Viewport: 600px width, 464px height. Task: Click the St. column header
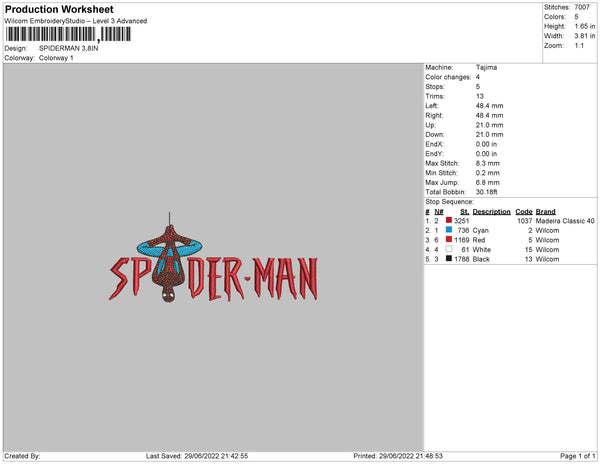coord(465,212)
